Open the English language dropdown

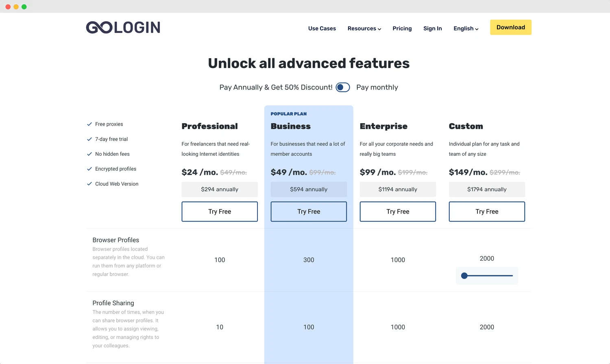[x=466, y=28]
